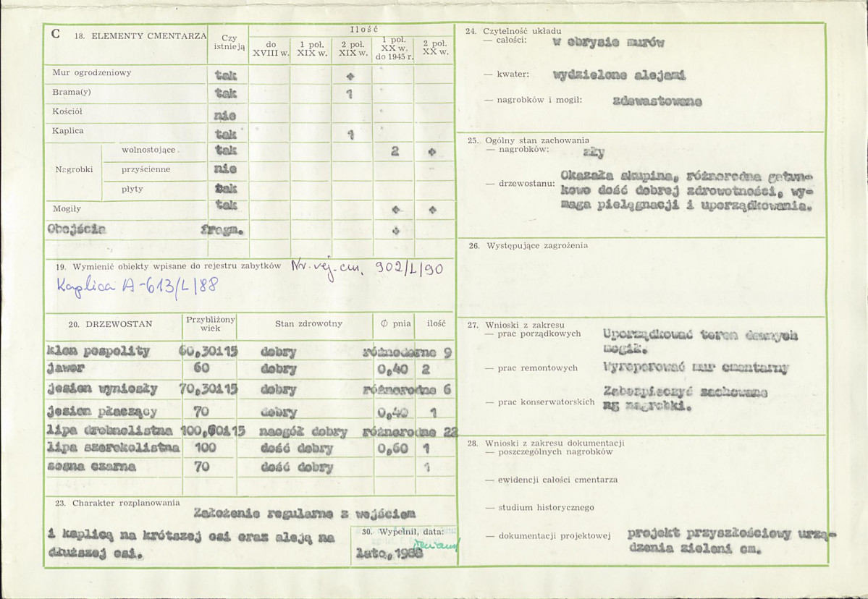Select the '23. Charakter rozplanowania' label
This screenshot has width=868, height=599.
(118, 503)
